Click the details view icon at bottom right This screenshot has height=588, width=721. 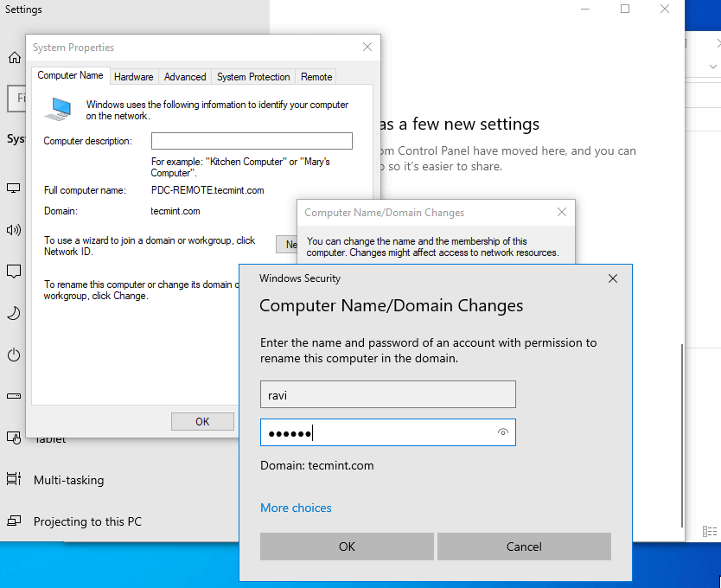tap(710, 532)
